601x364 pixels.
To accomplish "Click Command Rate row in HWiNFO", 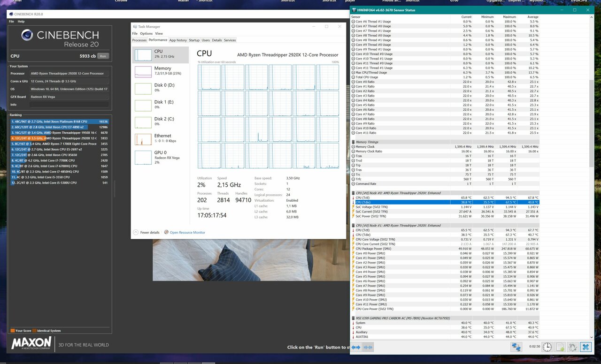I will click(x=445, y=184).
